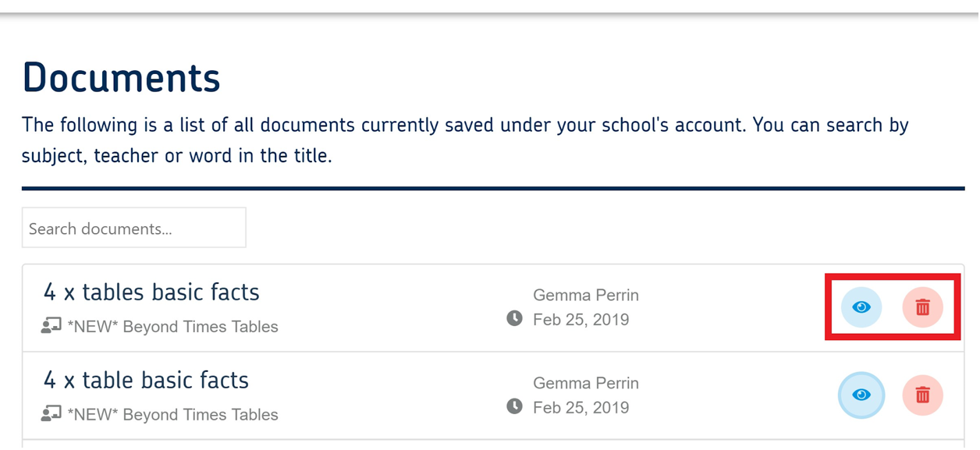This screenshot has width=980, height=450.
Task: Click clock icon in "4 x table" row
Action: [514, 406]
